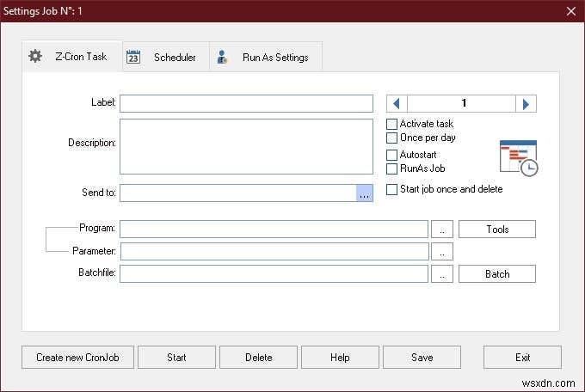The width and height of the screenshot is (585, 392).
Task: Open the Send to browse button
Action: [x=365, y=193]
